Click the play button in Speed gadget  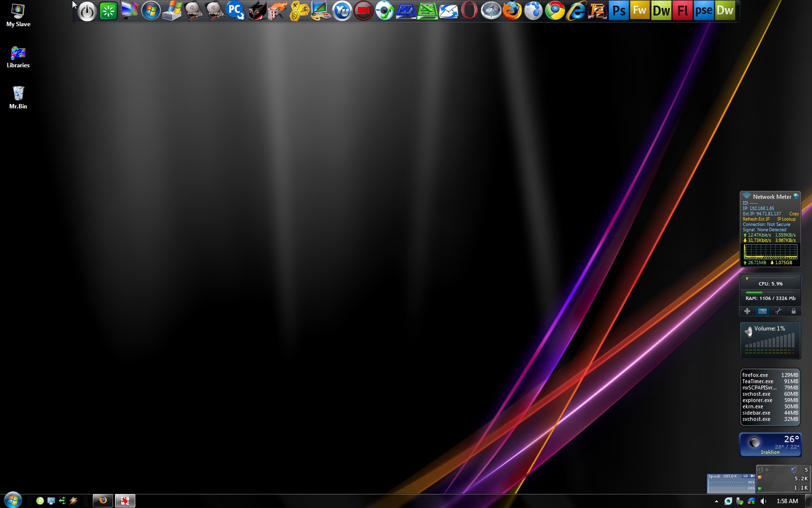[x=752, y=476]
